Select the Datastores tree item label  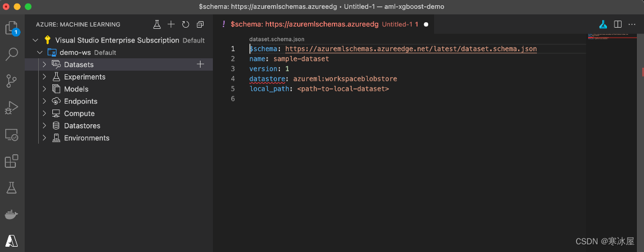82,125
